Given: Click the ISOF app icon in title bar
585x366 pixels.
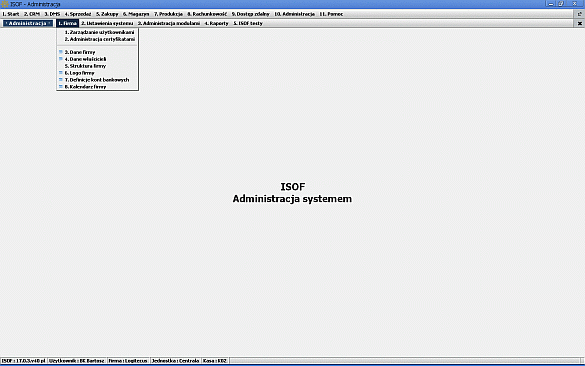Looking at the screenshot, I should (5, 4).
